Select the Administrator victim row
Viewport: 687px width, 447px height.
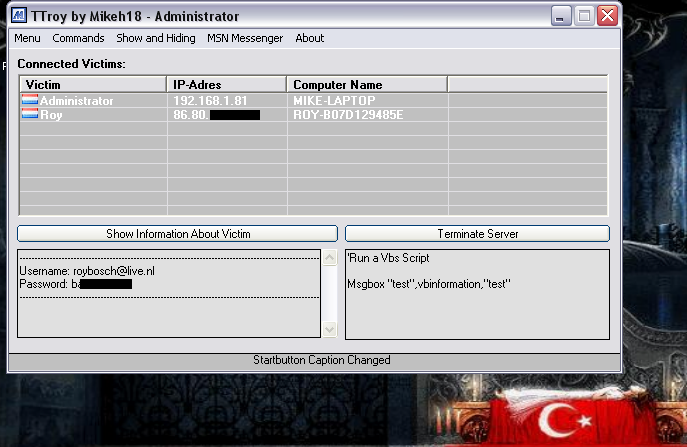pyautogui.click(x=313, y=100)
